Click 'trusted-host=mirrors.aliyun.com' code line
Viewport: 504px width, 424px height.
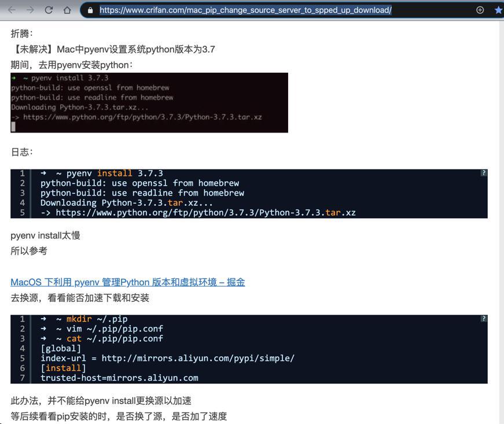pos(119,378)
